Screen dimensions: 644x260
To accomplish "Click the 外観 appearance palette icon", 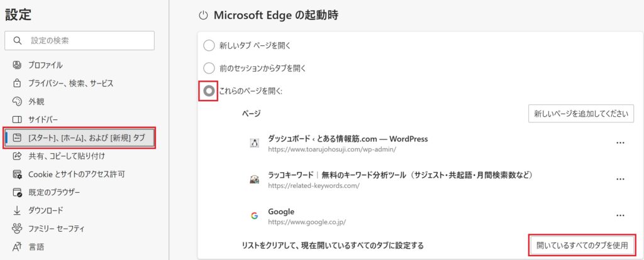I will pos(17,101).
